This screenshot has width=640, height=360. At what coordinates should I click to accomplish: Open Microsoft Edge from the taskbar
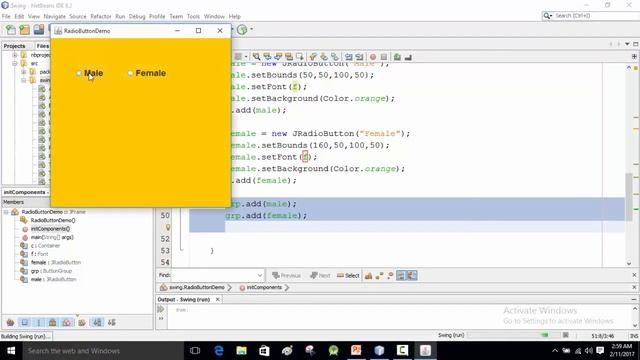(219, 351)
